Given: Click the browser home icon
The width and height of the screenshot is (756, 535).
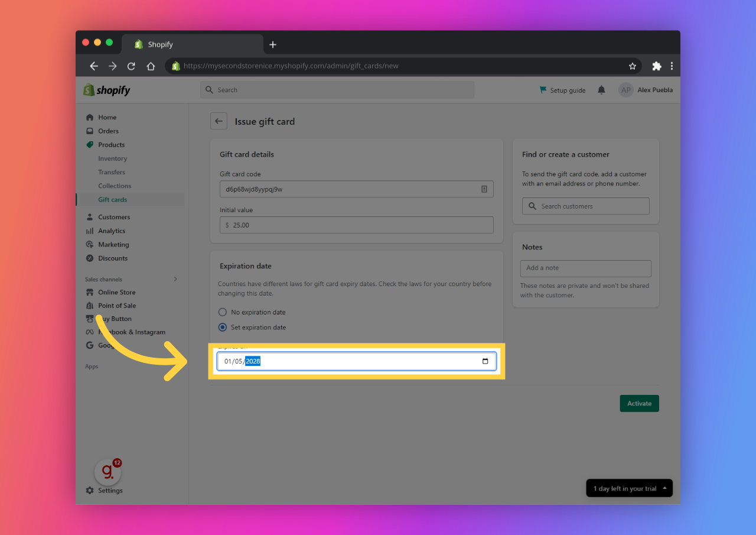Looking at the screenshot, I should coord(151,66).
